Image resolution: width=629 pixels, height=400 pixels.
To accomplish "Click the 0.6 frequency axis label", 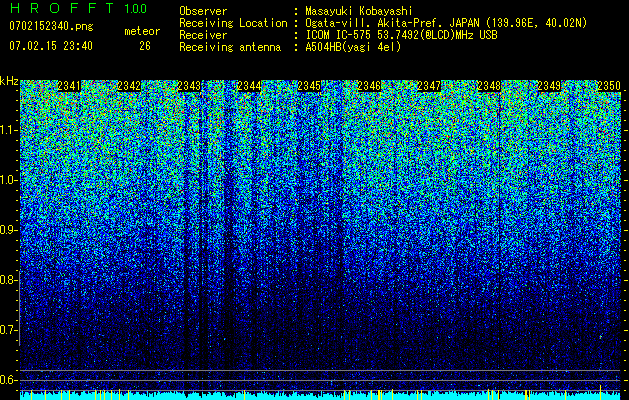I will 9,380.
